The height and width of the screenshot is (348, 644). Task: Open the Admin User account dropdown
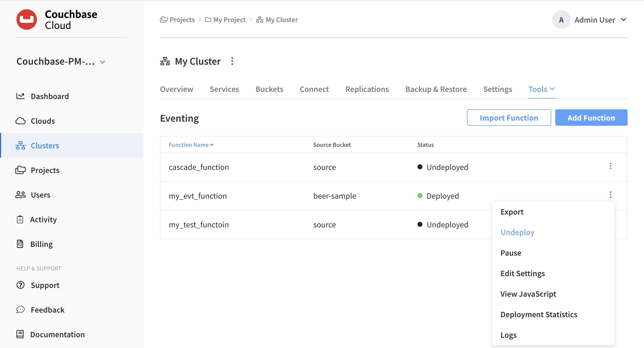click(623, 20)
